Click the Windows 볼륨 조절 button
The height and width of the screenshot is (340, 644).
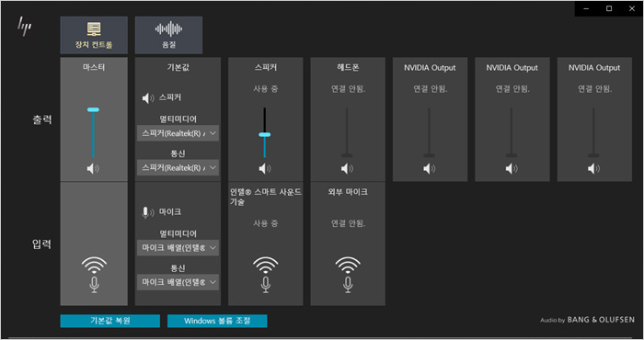217,321
